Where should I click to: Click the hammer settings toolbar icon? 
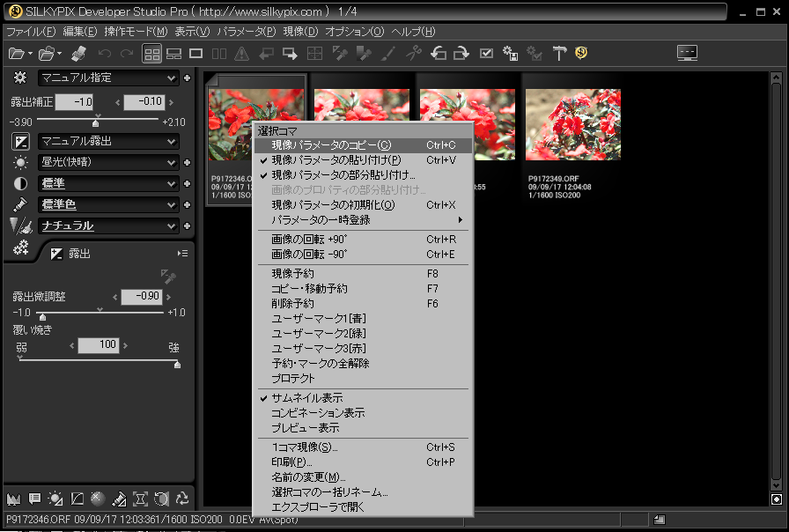coord(559,54)
